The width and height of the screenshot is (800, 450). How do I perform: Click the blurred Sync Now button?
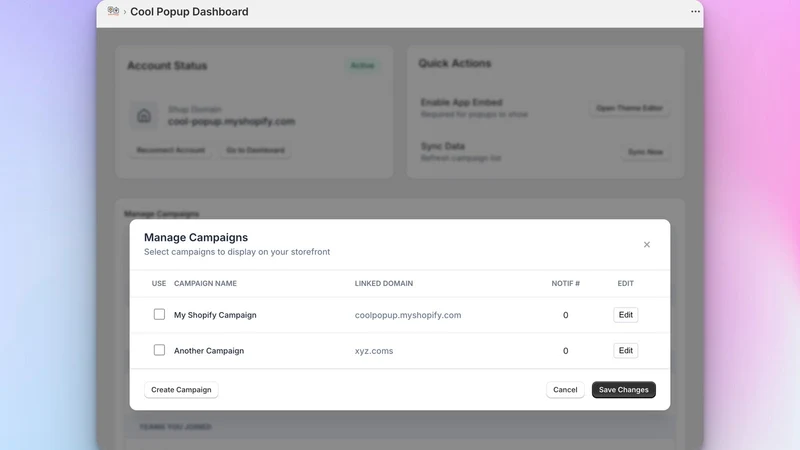click(x=645, y=152)
